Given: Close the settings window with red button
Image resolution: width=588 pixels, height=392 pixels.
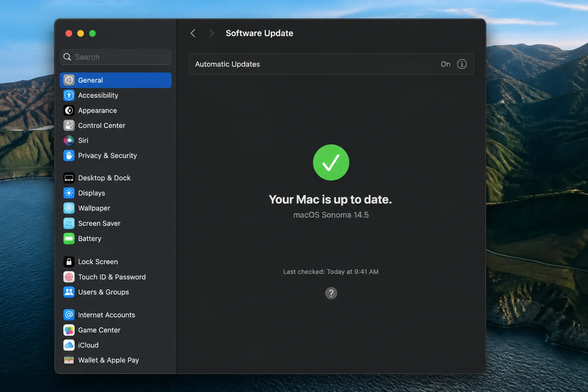Looking at the screenshot, I should [x=69, y=33].
